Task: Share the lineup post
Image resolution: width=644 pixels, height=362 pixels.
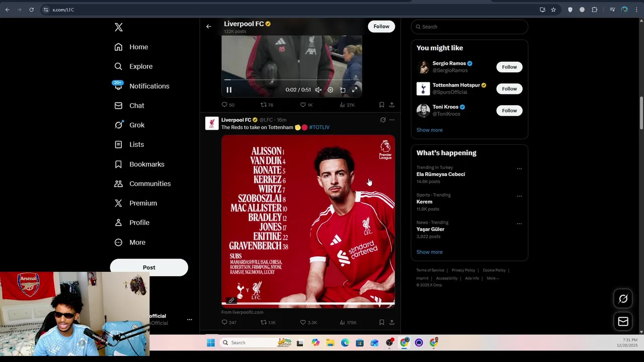Action: point(392,322)
